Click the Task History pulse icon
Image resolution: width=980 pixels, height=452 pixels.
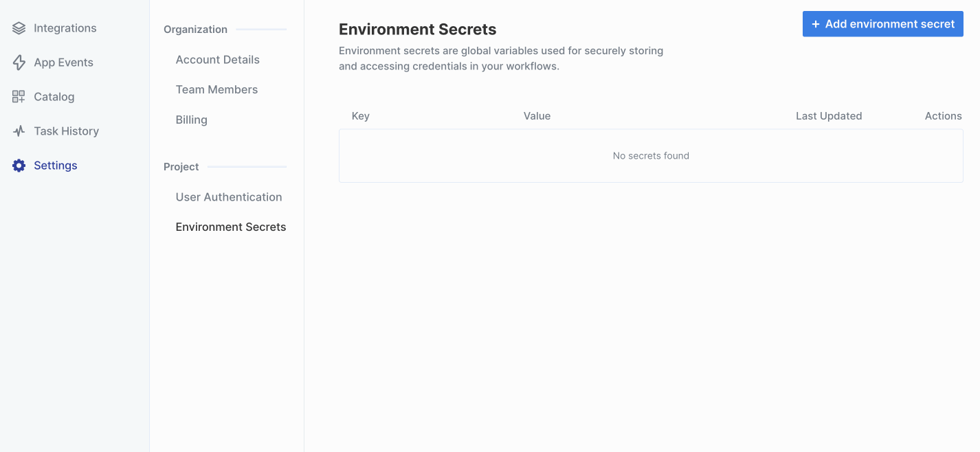click(x=19, y=131)
